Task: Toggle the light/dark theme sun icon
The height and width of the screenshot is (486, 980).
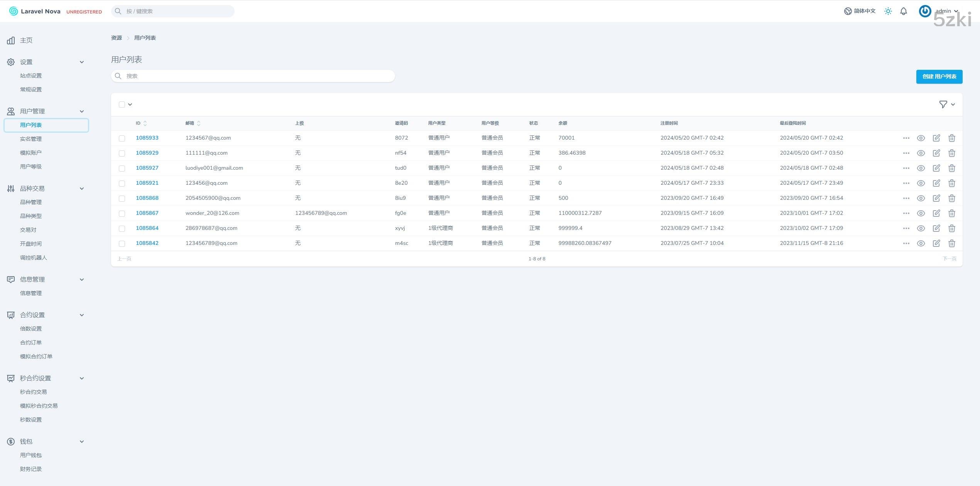Action: [x=888, y=11]
